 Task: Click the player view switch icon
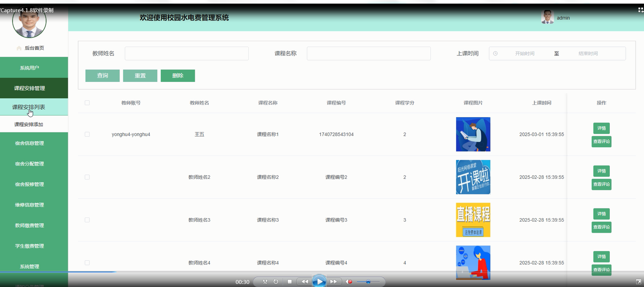[x=641, y=10]
